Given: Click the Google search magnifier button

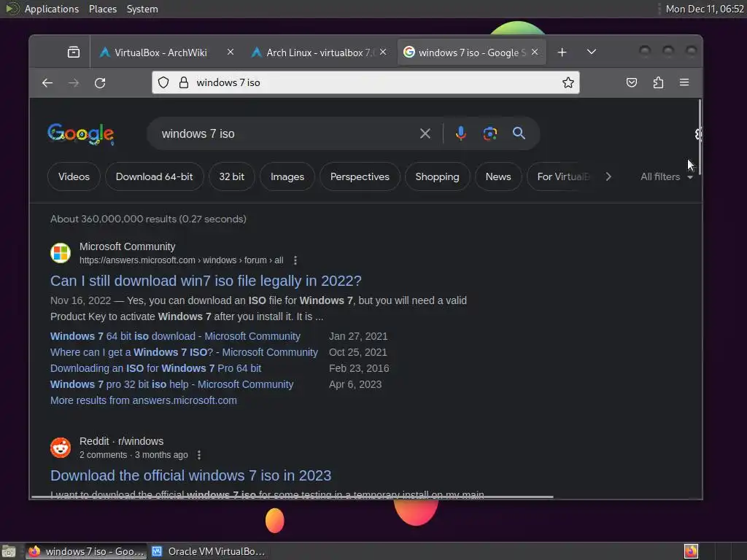Looking at the screenshot, I should tap(519, 133).
